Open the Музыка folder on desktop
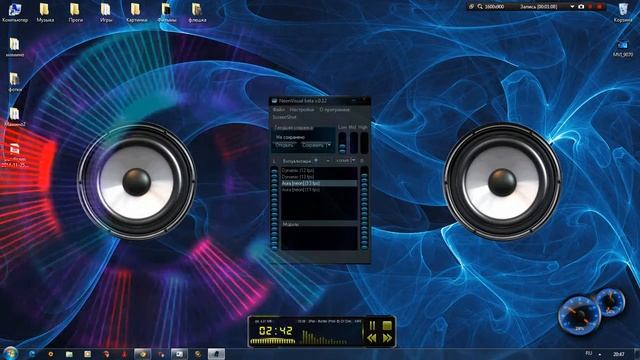640x360 pixels. tap(44, 13)
